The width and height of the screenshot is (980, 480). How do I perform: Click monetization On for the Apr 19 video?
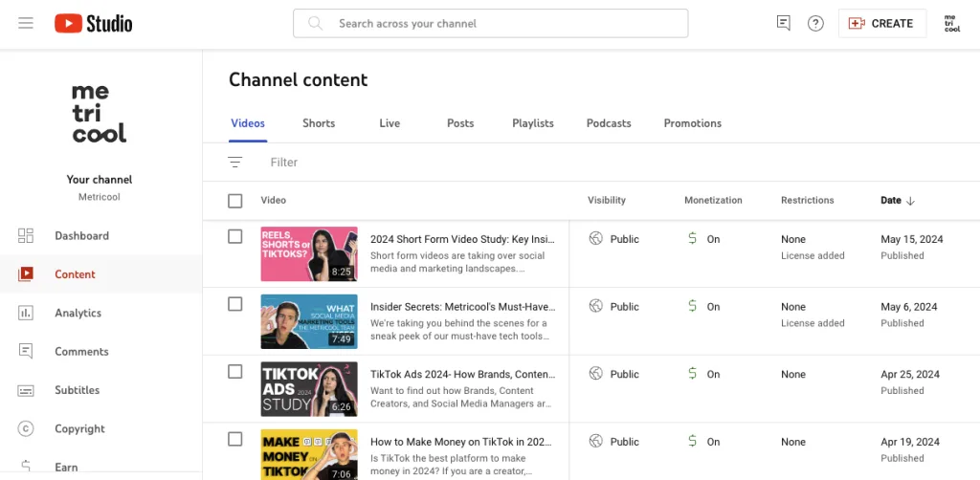(713, 442)
